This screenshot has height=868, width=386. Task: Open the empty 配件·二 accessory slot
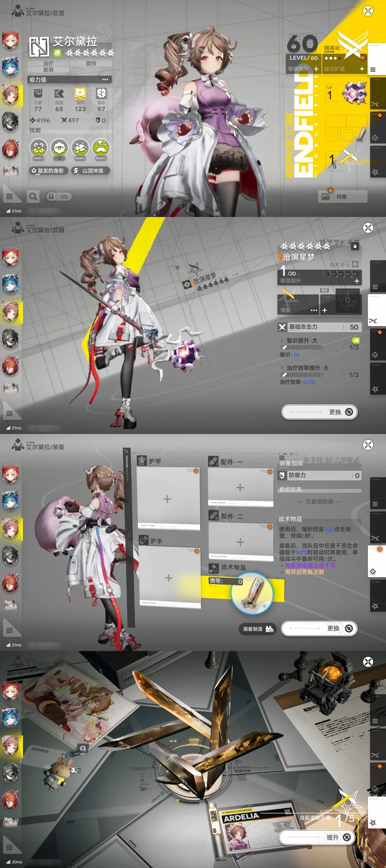tap(240, 542)
